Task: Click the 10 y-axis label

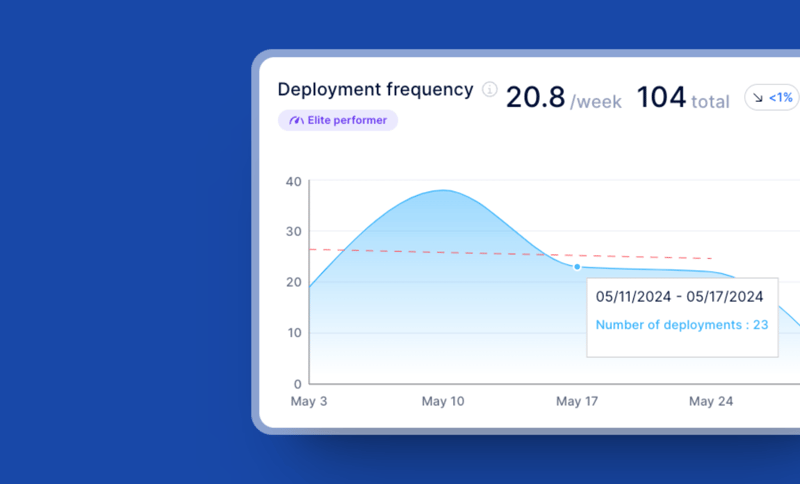Action: tap(294, 333)
